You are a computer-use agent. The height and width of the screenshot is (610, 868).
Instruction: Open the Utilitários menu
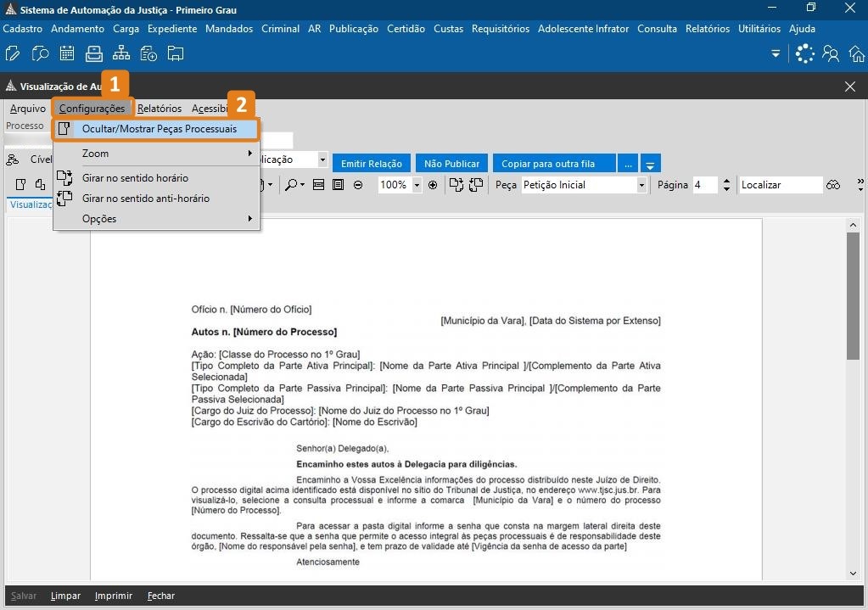[x=759, y=29]
